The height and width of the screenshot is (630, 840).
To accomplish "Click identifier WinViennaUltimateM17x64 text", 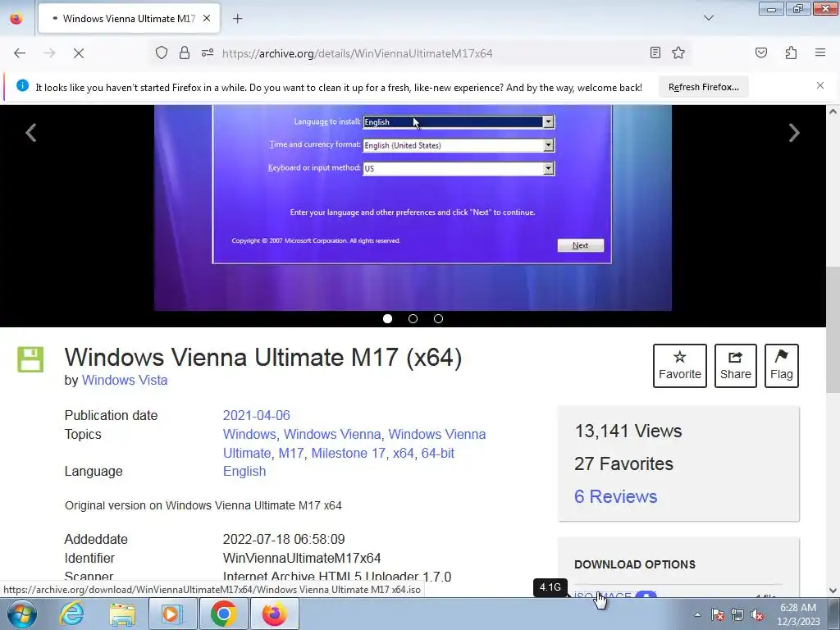I will pyautogui.click(x=302, y=558).
